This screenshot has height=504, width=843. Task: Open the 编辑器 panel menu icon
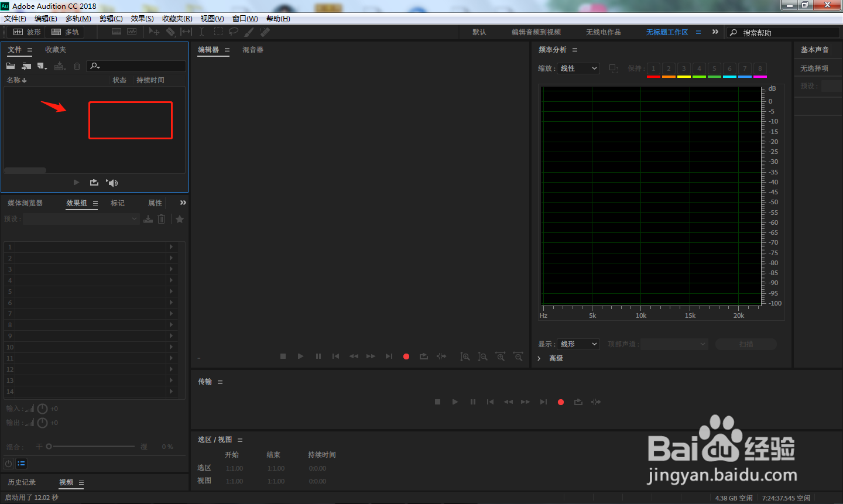[227, 50]
